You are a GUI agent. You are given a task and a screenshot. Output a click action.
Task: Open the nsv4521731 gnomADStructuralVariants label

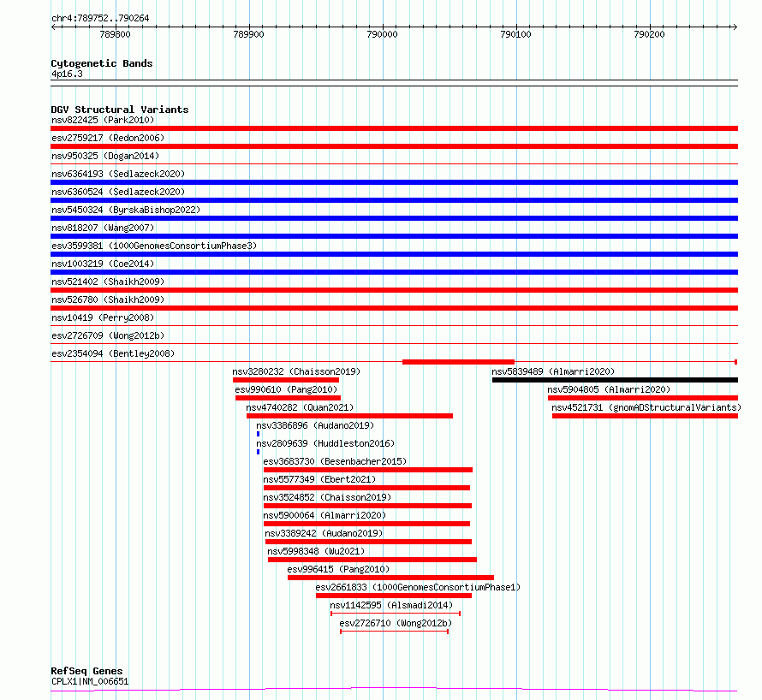(x=646, y=407)
